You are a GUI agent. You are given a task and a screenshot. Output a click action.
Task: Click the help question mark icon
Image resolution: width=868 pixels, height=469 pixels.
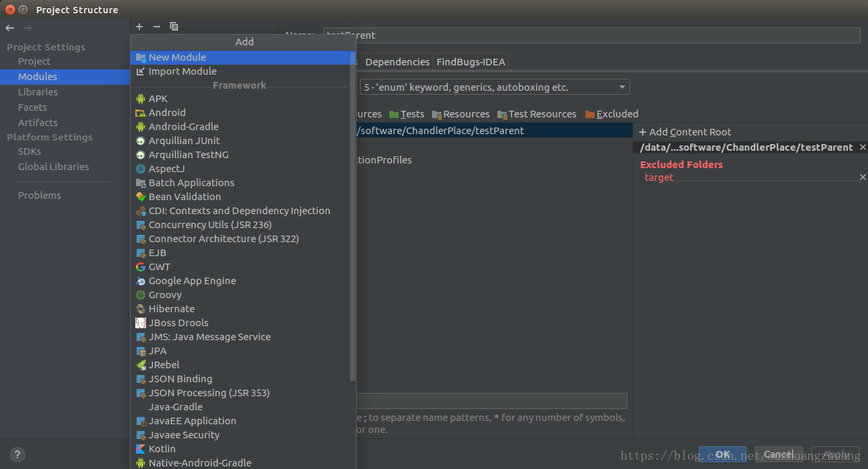pyautogui.click(x=18, y=454)
